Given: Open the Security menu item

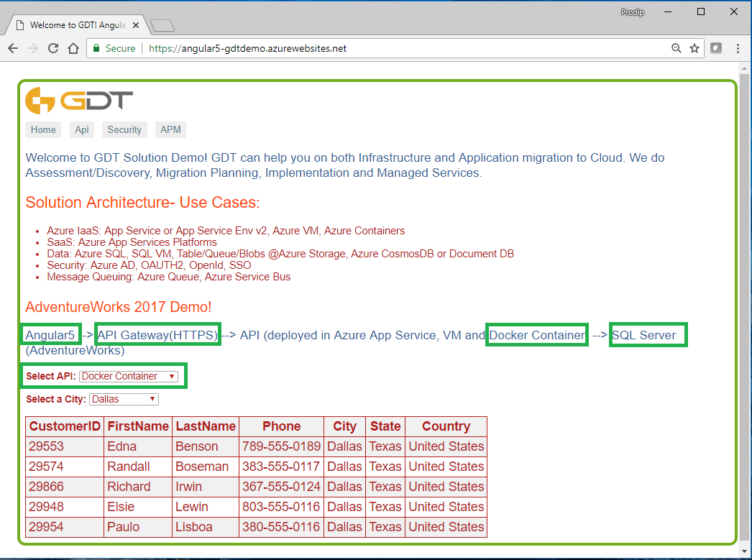Looking at the screenshot, I should (124, 129).
